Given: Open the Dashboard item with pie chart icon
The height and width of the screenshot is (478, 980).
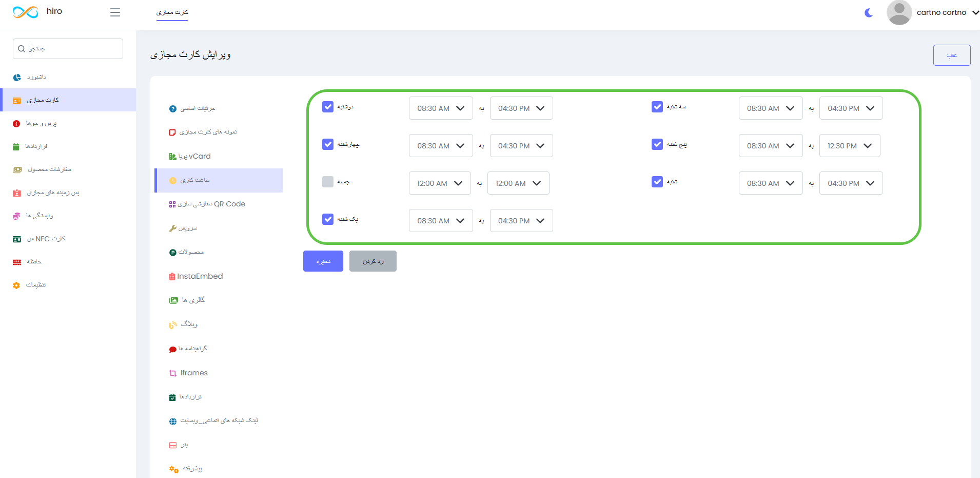Looking at the screenshot, I should tap(36, 78).
